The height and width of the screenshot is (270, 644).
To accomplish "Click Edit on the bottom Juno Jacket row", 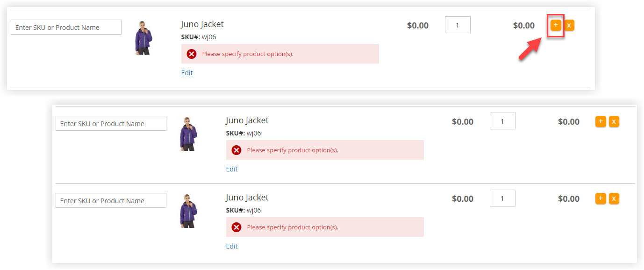I will point(231,246).
